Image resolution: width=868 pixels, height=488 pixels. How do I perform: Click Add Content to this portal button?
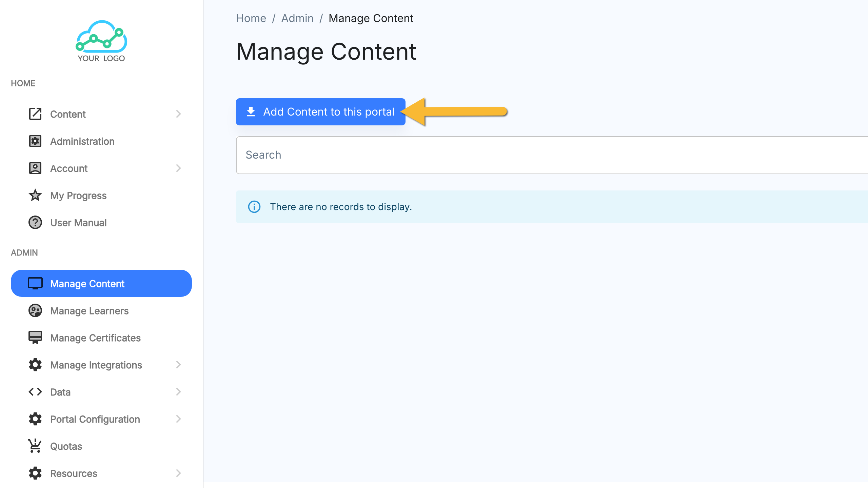tap(320, 112)
